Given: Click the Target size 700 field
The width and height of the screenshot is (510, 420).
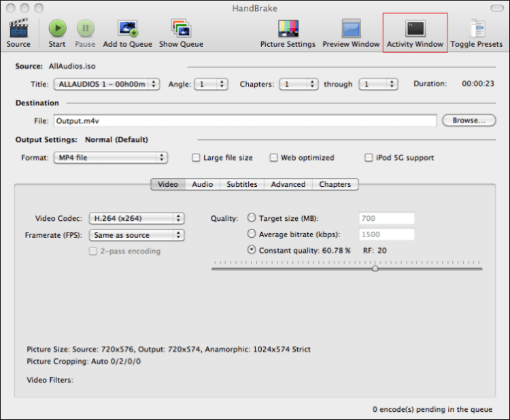Looking at the screenshot, I should coord(386,218).
